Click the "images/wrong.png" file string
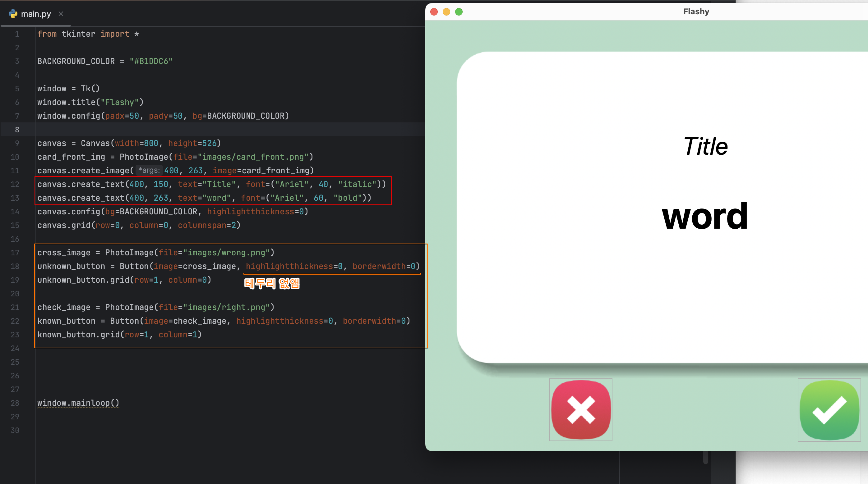 [x=226, y=253]
